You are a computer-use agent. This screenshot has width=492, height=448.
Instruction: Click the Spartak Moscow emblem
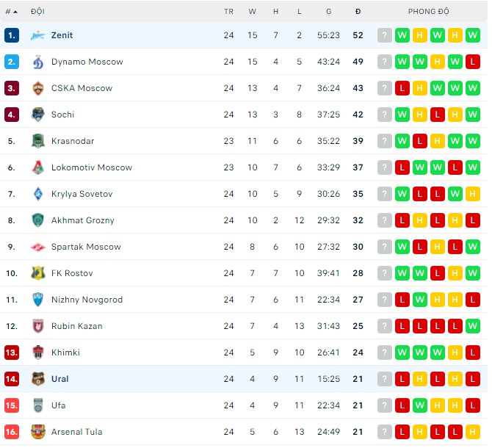[x=38, y=247]
